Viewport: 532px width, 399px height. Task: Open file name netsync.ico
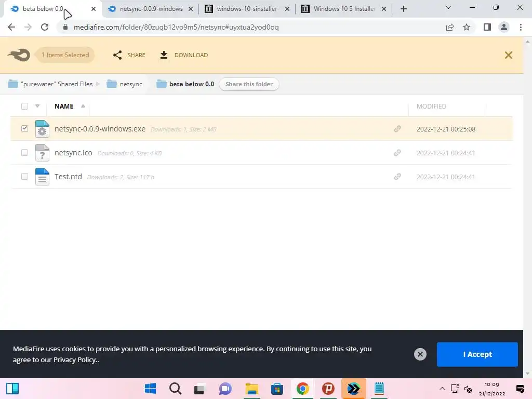point(73,153)
